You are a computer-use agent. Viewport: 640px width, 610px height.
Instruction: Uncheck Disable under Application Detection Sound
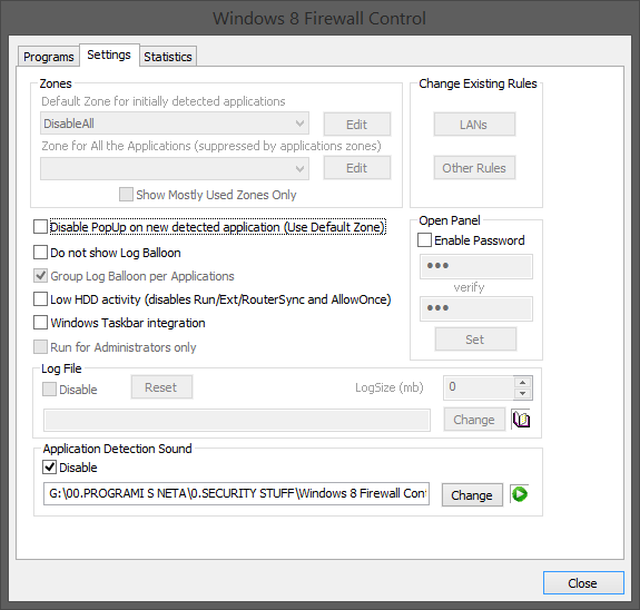(x=50, y=467)
